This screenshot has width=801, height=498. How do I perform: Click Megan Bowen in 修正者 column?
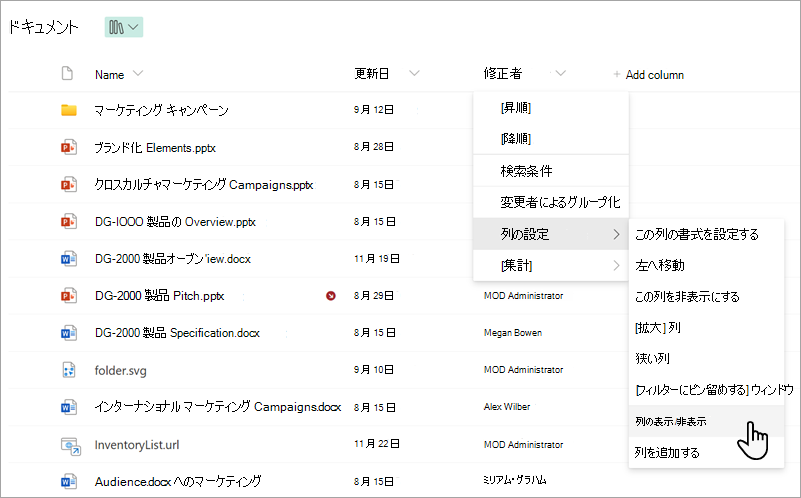(513, 333)
